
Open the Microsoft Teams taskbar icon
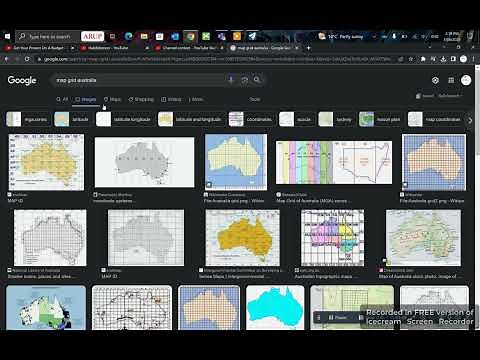click(221, 36)
